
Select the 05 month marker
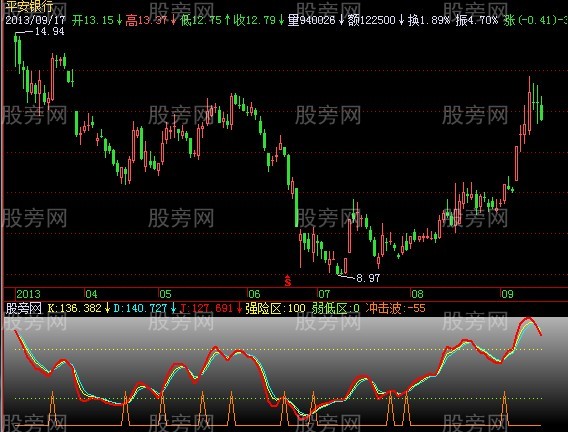[x=165, y=294]
